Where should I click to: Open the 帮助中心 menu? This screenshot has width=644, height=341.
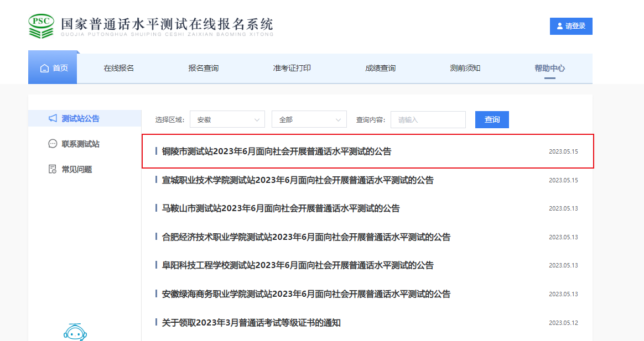pyautogui.click(x=549, y=68)
